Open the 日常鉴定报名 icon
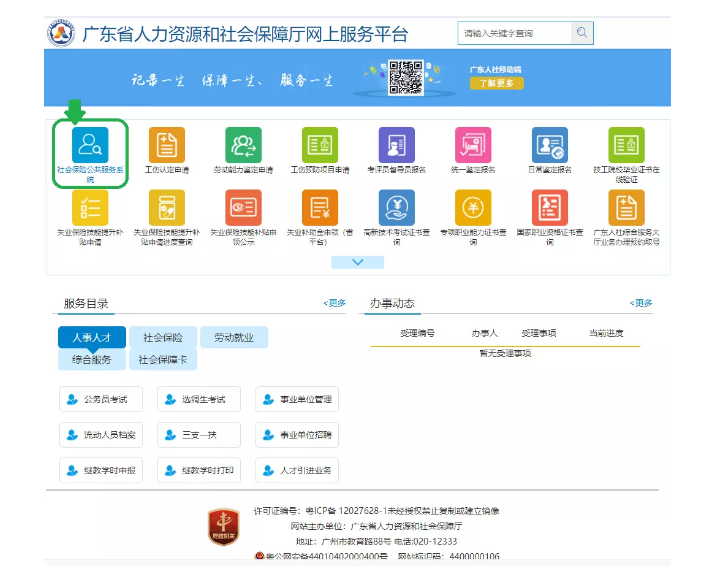 550,145
